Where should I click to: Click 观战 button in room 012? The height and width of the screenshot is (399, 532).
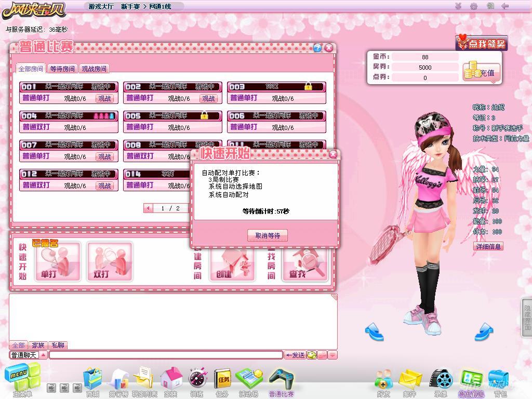click(104, 186)
